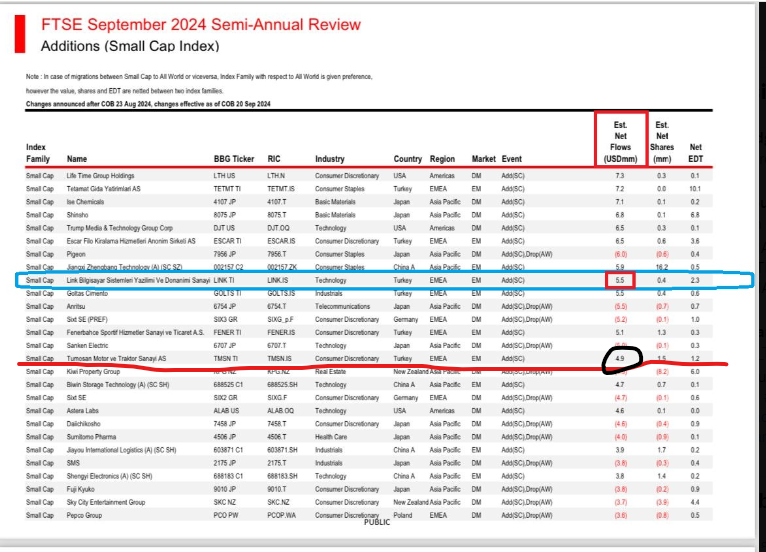The width and height of the screenshot is (766, 552).
Task: Click the 16.2 net shares value in Jiangxi Zhengbang row
Action: point(662,267)
